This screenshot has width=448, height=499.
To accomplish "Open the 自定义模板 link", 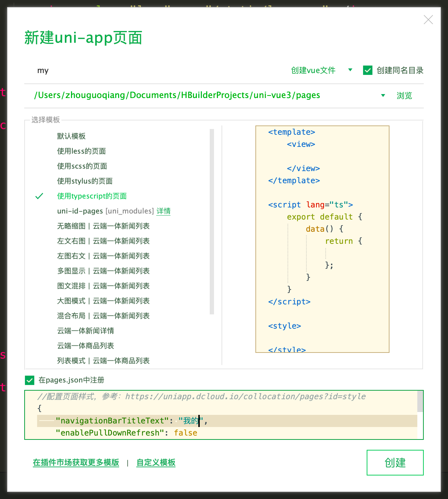I will pyautogui.click(x=156, y=463).
